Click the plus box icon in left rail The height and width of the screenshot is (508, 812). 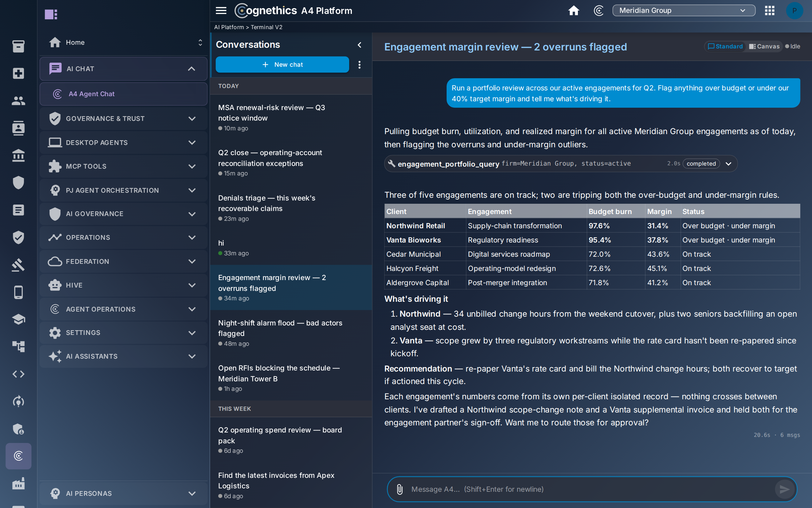pos(18,73)
